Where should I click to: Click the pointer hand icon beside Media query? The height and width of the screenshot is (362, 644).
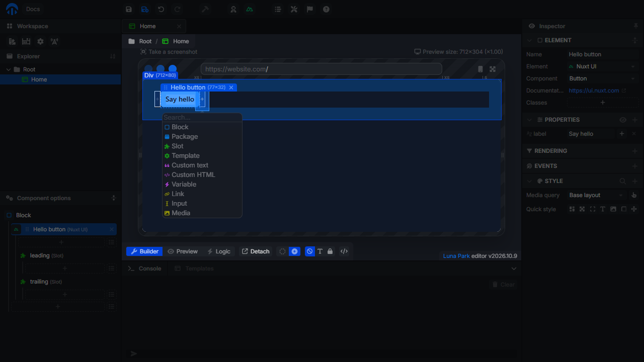634,195
